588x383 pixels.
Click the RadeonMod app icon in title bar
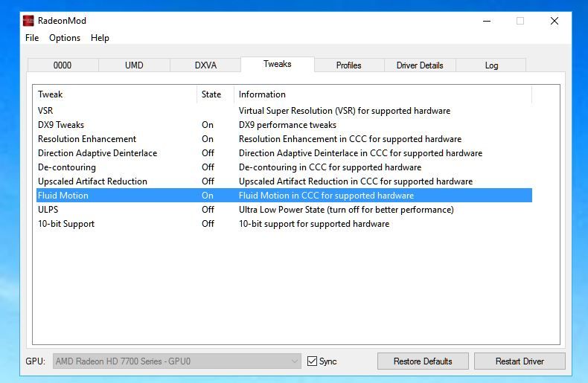coord(28,21)
